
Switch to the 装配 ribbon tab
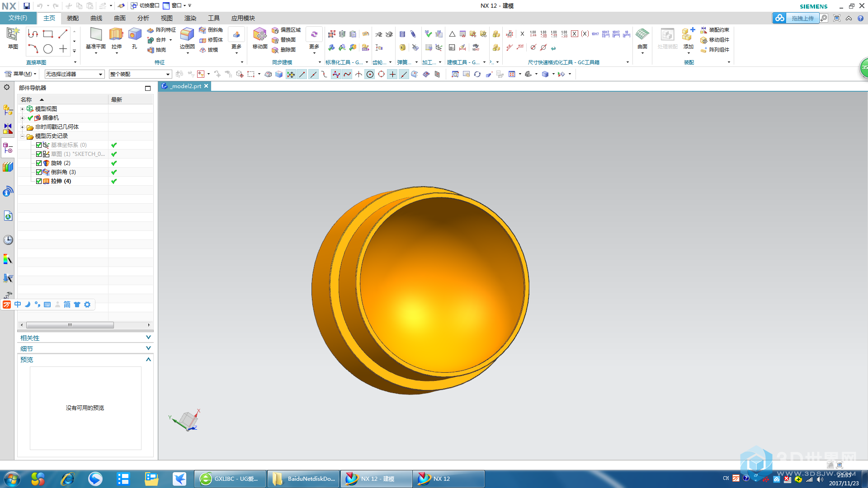(73, 18)
